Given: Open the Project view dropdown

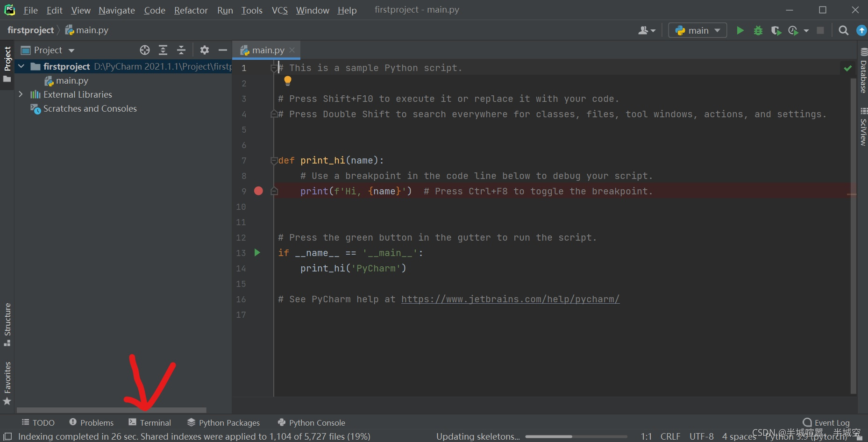Looking at the screenshot, I should click(x=48, y=50).
